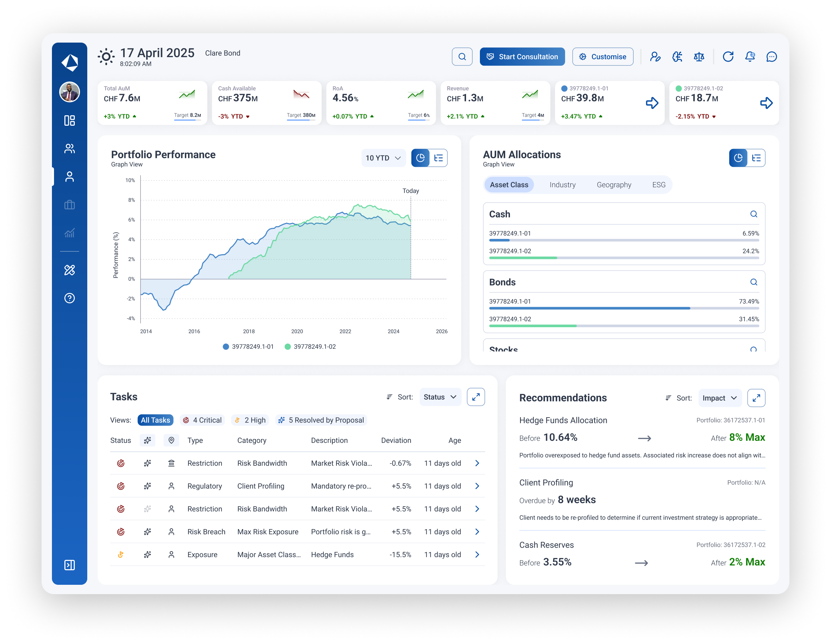Click the Start Consultation button
The width and height of the screenshot is (831, 644).
click(x=522, y=56)
